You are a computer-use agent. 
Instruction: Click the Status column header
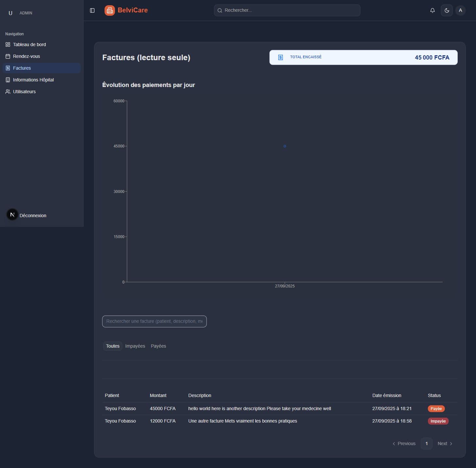[x=434, y=395]
